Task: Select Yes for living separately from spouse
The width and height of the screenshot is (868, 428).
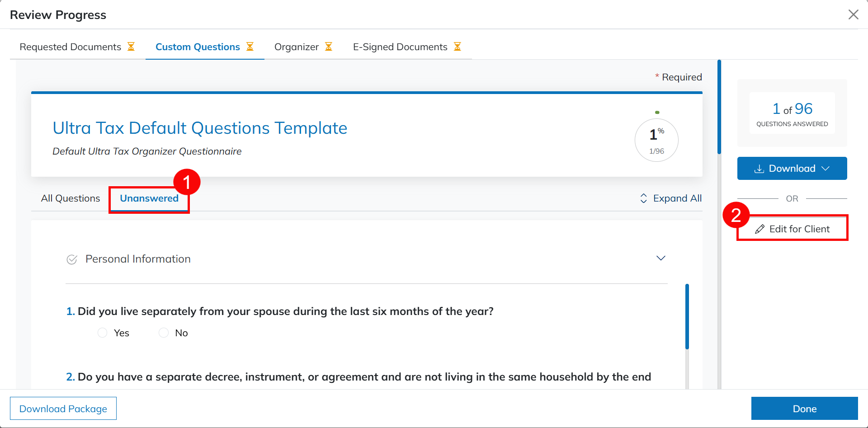Action: pyautogui.click(x=103, y=333)
